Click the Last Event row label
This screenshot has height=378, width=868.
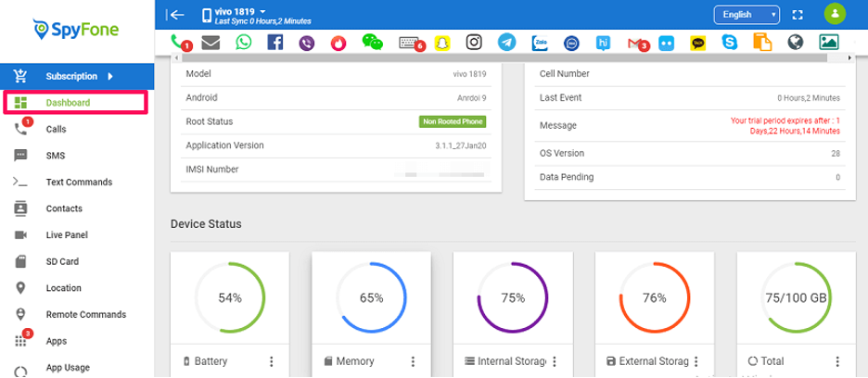pyautogui.click(x=561, y=97)
